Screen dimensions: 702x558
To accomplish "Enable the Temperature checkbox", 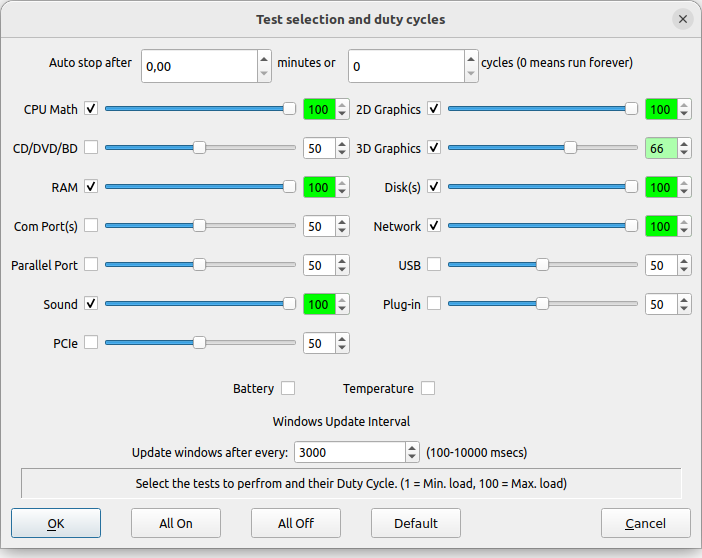I will pos(428,388).
